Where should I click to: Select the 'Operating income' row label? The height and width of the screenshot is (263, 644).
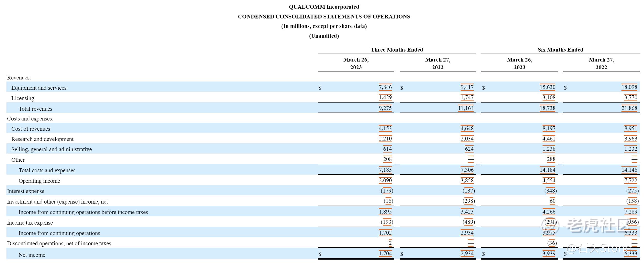pyautogui.click(x=39, y=181)
